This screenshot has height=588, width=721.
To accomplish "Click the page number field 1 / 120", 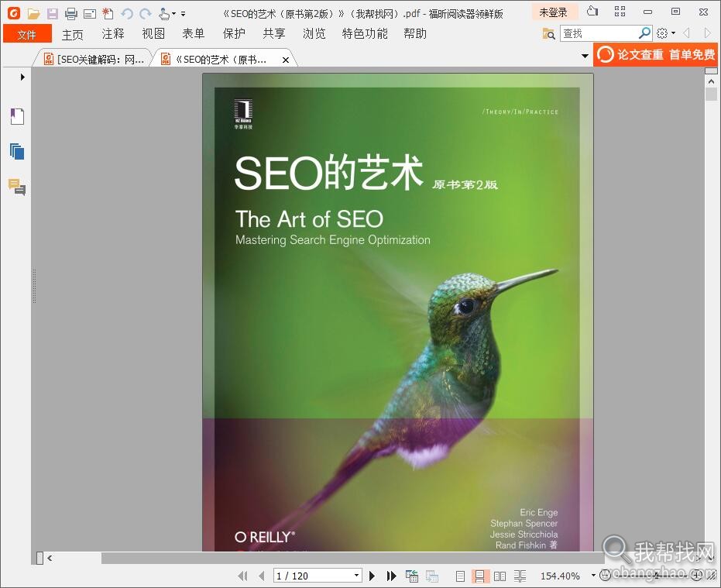I will point(313,576).
